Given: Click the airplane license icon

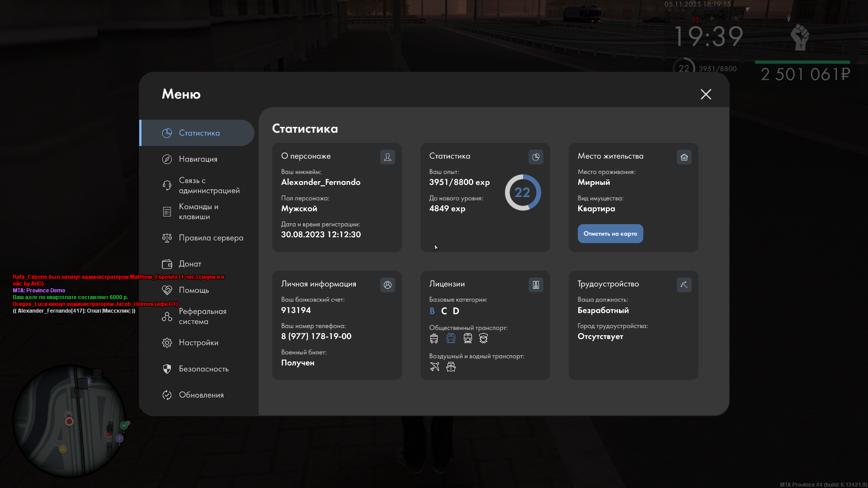Looking at the screenshot, I should point(434,367).
